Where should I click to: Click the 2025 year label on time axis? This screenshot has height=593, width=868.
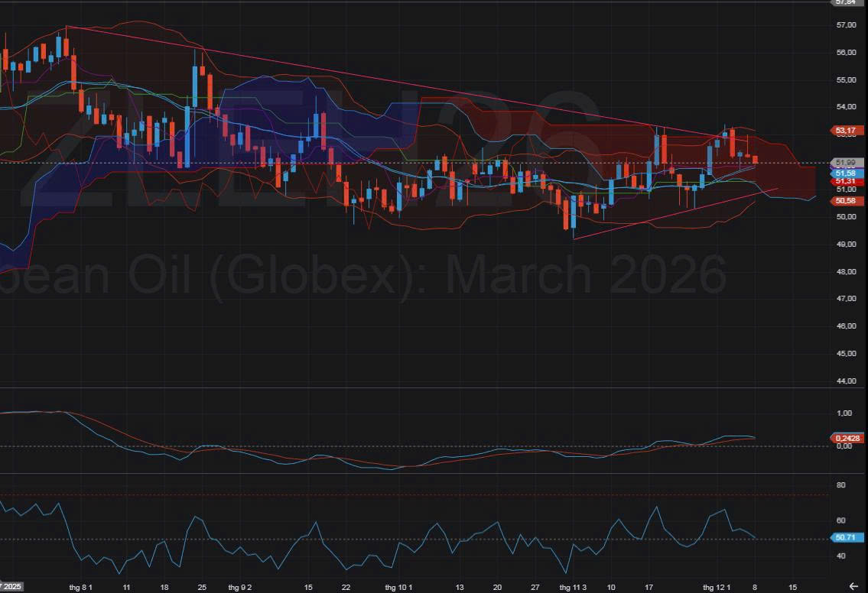click(11, 587)
